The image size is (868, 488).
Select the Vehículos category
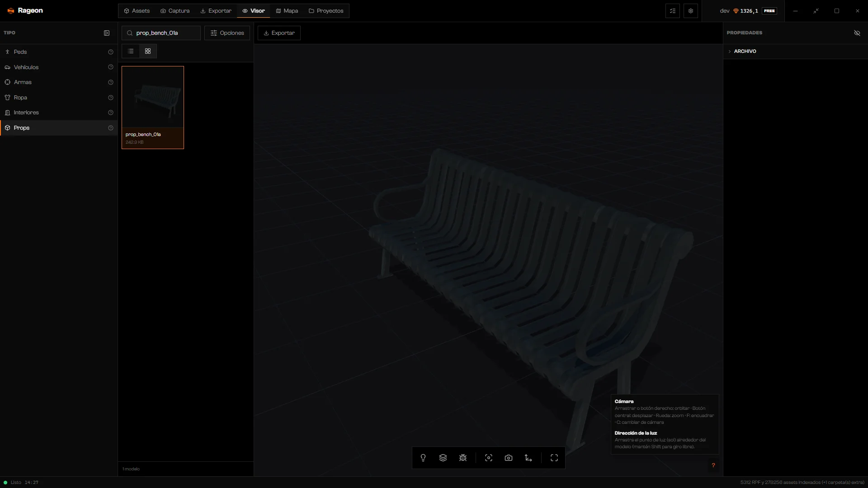59,67
